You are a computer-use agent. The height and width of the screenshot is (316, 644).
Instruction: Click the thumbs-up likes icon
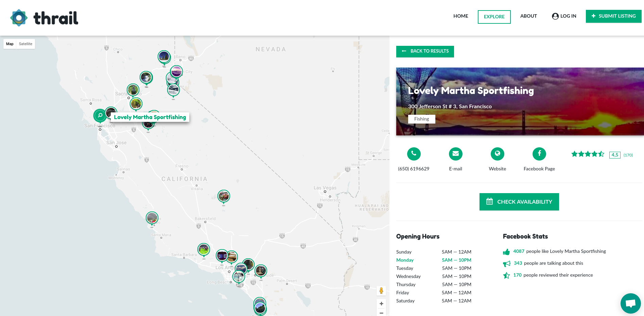click(506, 252)
